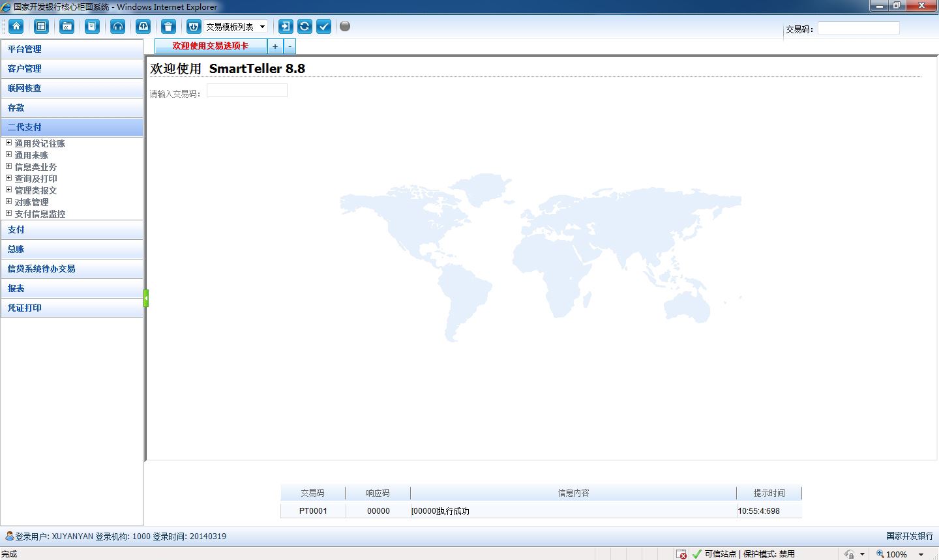The width and height of the screenshot is (939, 560).
Task: Click the 交易码 column header
Action: click(x=312, y=493)
